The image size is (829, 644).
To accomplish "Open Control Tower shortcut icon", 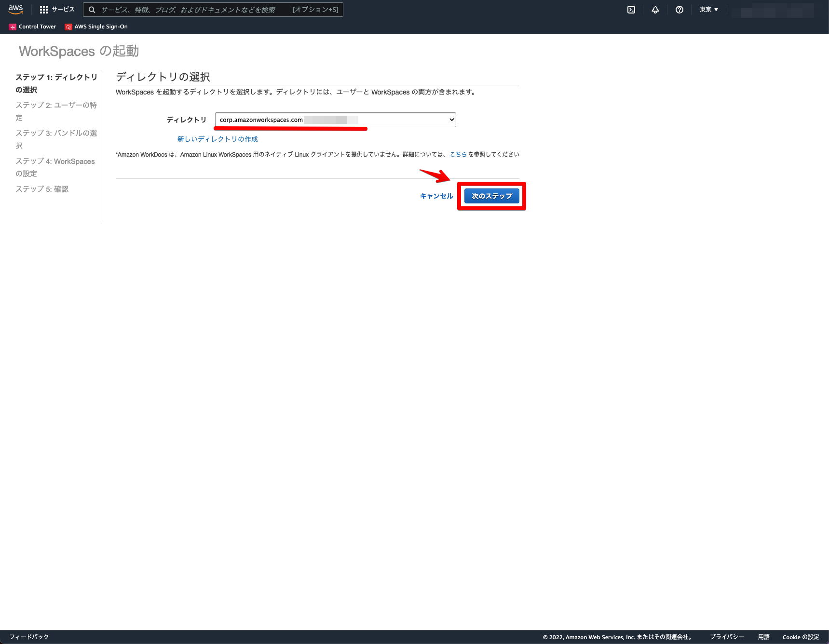I will tap(13, 27).
